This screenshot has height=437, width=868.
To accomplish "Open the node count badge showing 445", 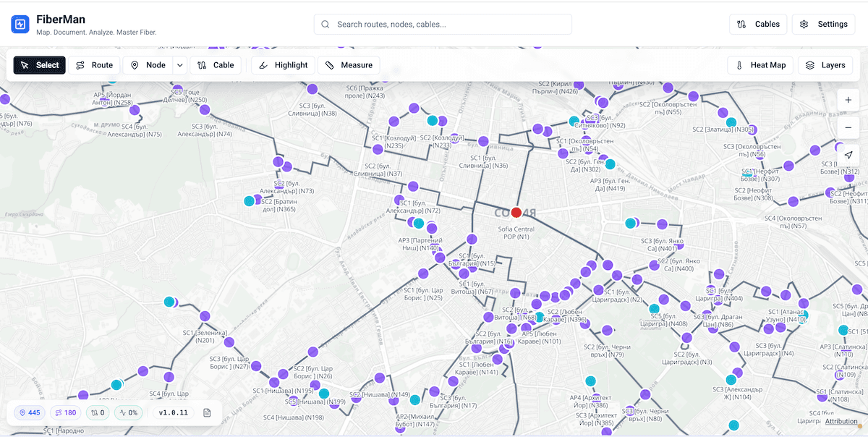I will point(29,412).
